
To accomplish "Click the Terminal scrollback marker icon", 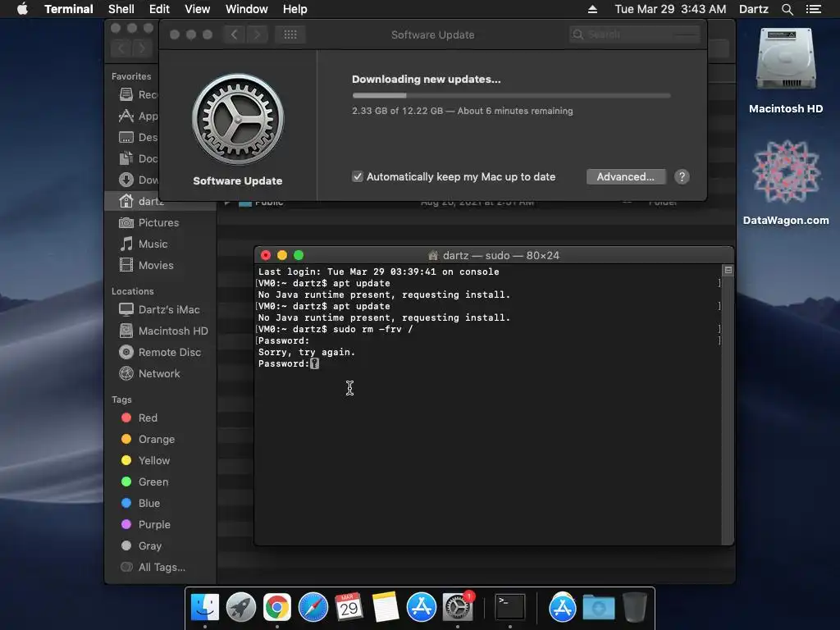I will coord(728,270).
